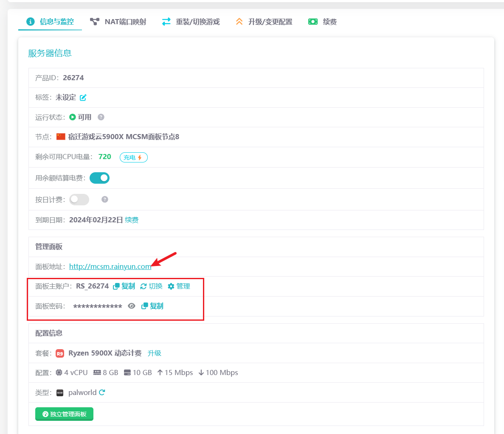This screenshot has width=504, height=434.
Task: Open the 信息与监控 tab
Action: coord(50,22)
